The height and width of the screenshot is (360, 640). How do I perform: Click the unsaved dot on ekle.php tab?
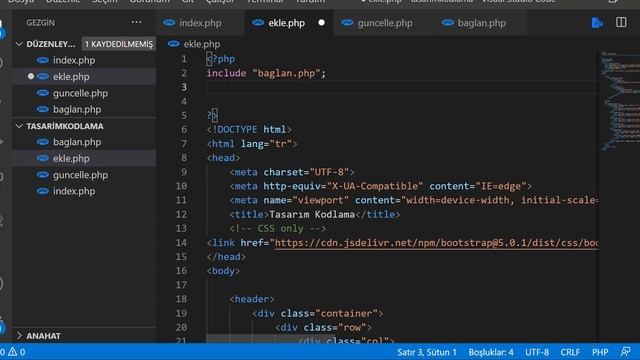(x=322, y=22)
